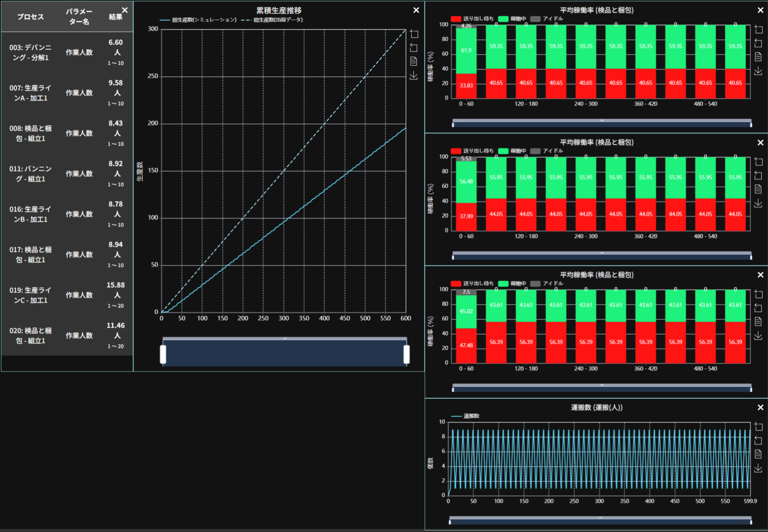Open data view for 累積生産推移 chart
The width and height of the screenshot is (768, 532).
click(414, 61)
